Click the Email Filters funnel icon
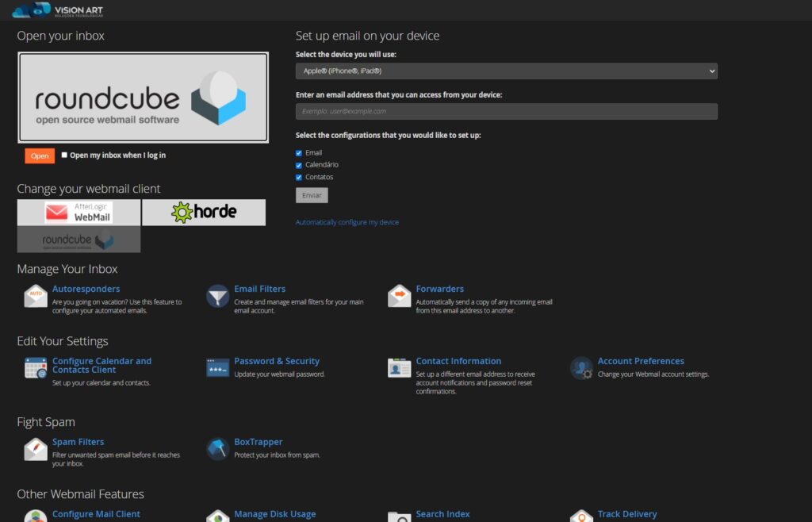812x522 pixels. pyautogui.click(x=217, y=296)
